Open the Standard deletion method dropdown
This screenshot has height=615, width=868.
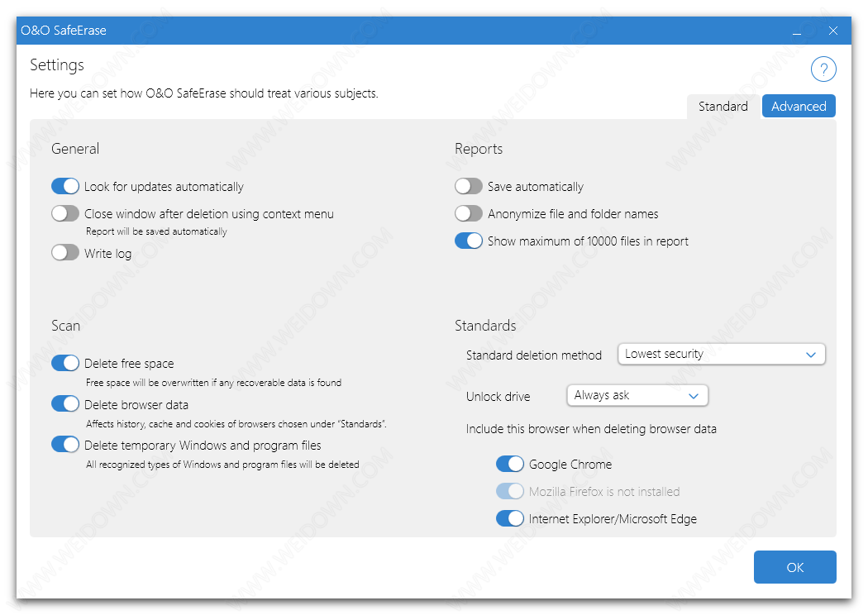[722, 355]
